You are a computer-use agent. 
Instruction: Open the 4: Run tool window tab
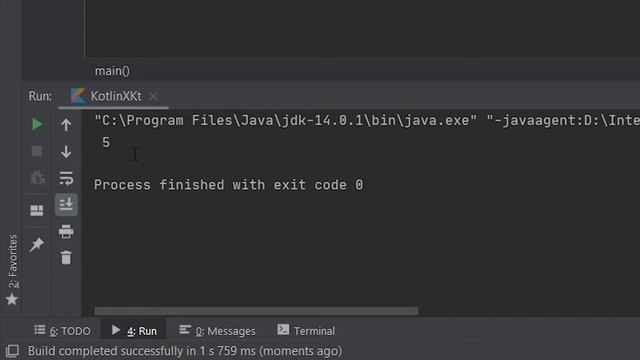point(134,331)
